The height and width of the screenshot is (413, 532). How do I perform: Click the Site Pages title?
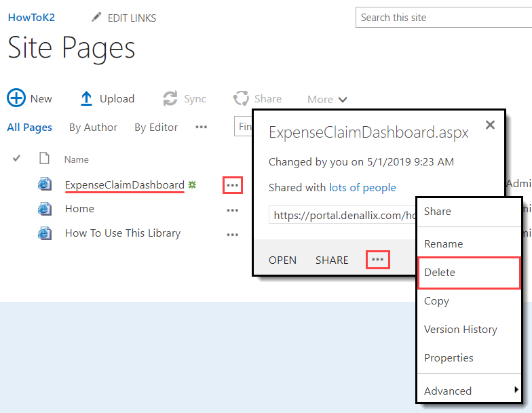coord(71,49)
